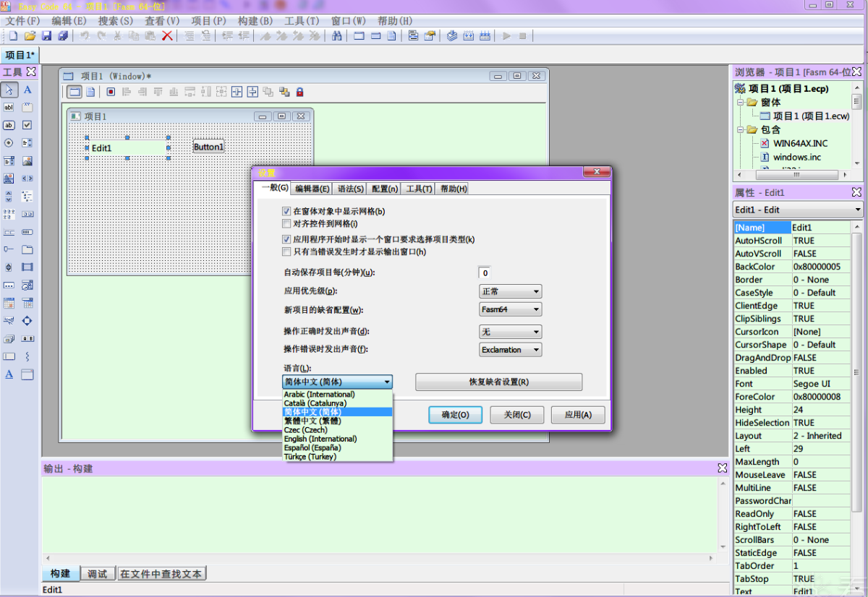Select the progress bar tool
The height and width of the screenshot is (597, 868).
[27, 232]
